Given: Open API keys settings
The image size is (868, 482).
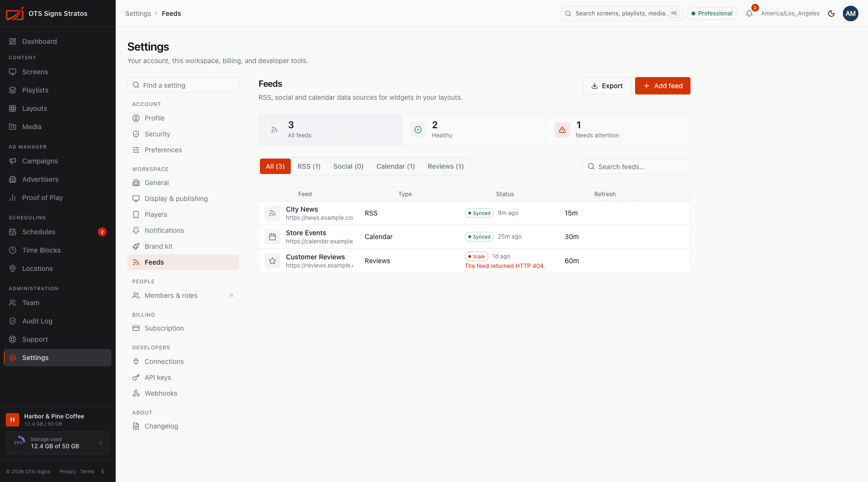Looking at the screenshot, I should click(183, 377).
